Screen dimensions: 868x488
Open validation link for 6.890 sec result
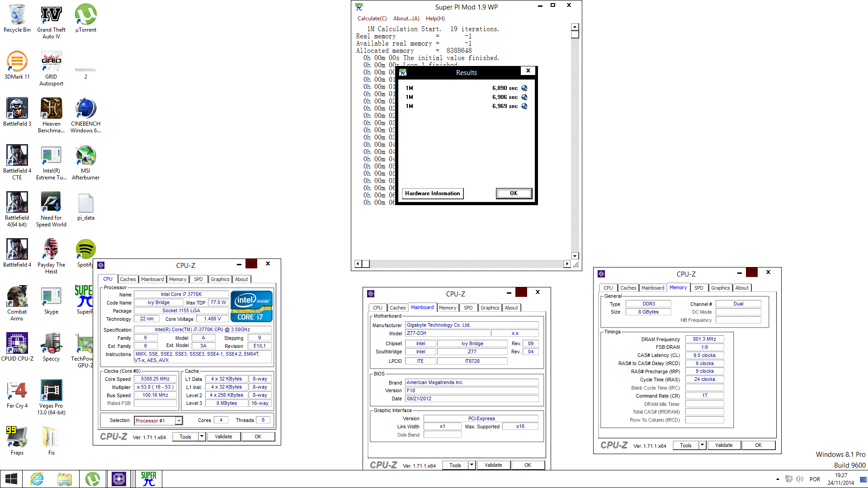pos(524,88)
